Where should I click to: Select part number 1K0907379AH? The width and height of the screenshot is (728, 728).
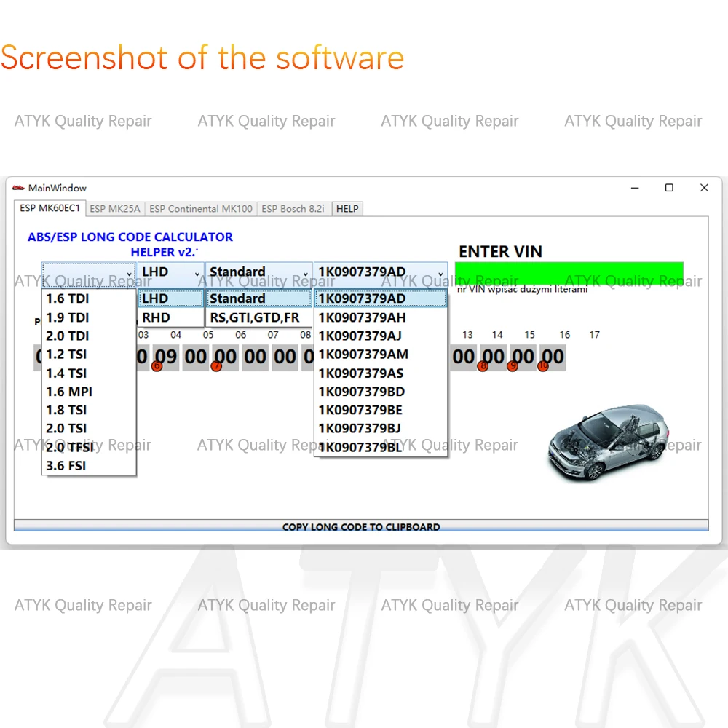(x=381, y=317)
